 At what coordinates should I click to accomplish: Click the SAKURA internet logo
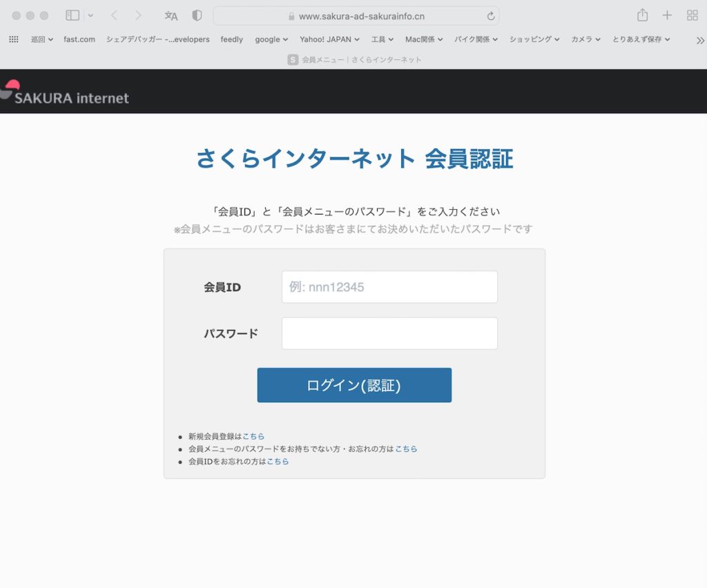point(66,95)
